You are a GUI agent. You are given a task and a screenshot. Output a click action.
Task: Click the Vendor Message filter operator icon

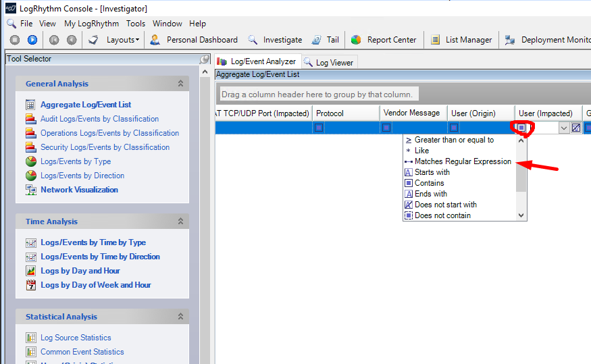point(386,128)
